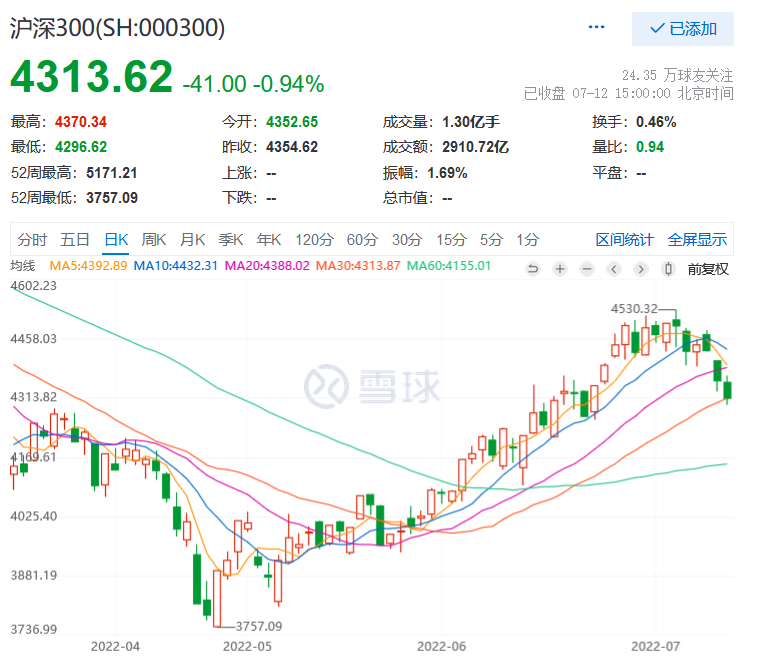Screen dimensions: 757x659
Task: Switch to the 60分 chart tab
Action: pyautogui.click(x=362, y=240)
